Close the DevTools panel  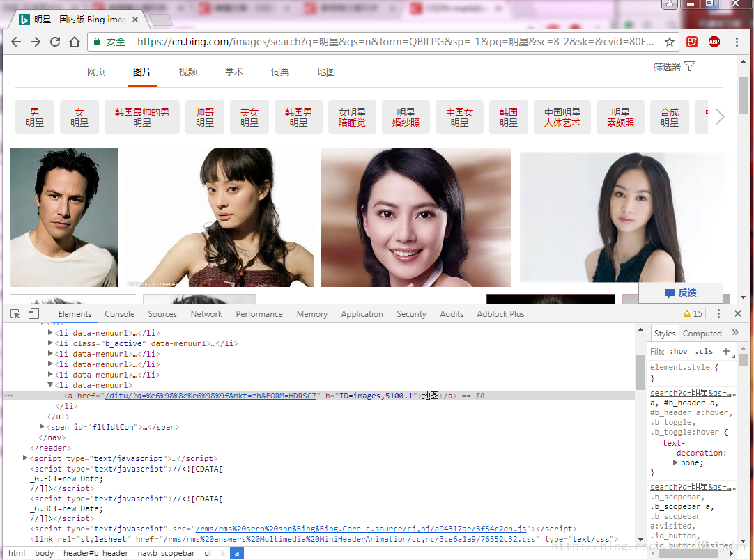coord(738,313)
